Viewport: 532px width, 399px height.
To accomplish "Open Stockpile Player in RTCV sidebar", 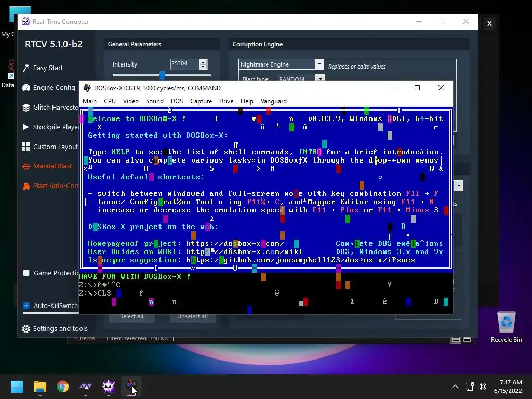I will [50, 127].
